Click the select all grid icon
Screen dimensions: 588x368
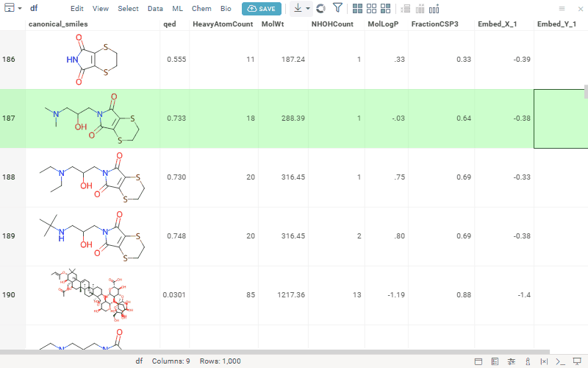click(x=357, y=9)
